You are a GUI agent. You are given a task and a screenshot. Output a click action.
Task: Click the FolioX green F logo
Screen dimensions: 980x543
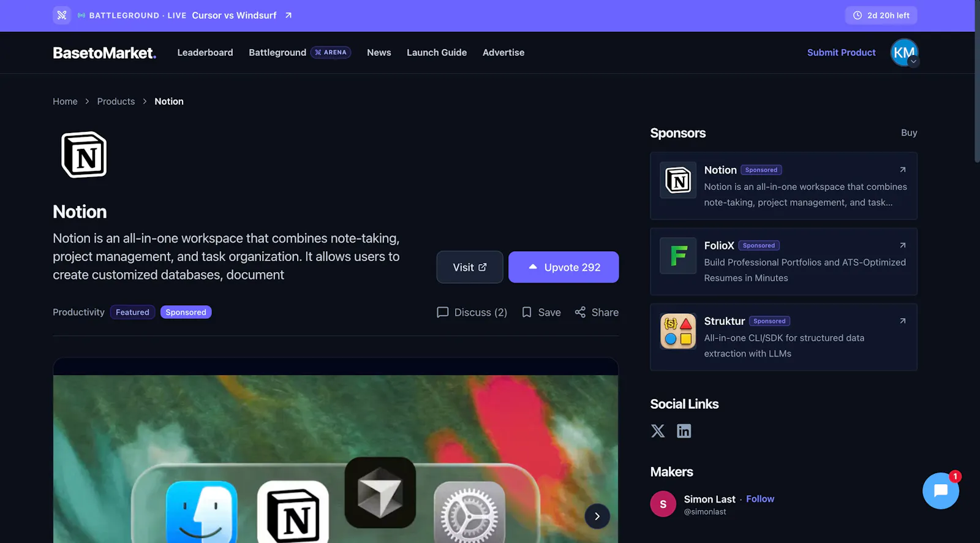point(678,256)
